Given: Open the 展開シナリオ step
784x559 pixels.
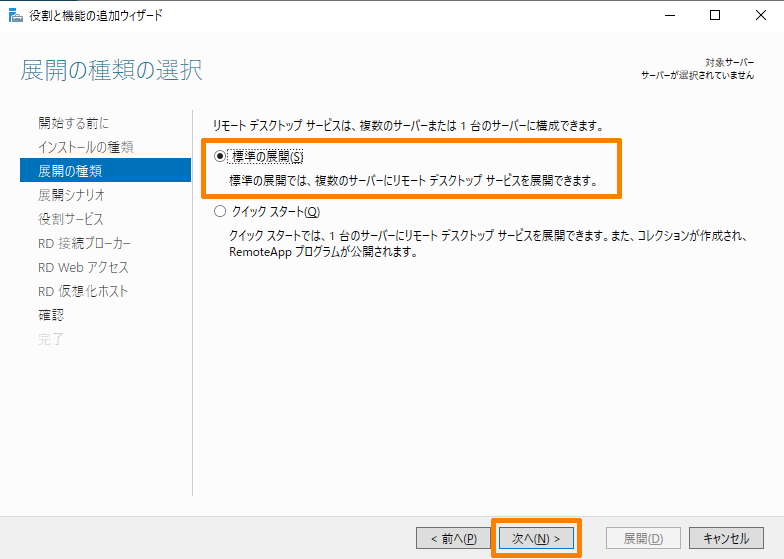Looking at the screenshot, I should coord(72,195).
